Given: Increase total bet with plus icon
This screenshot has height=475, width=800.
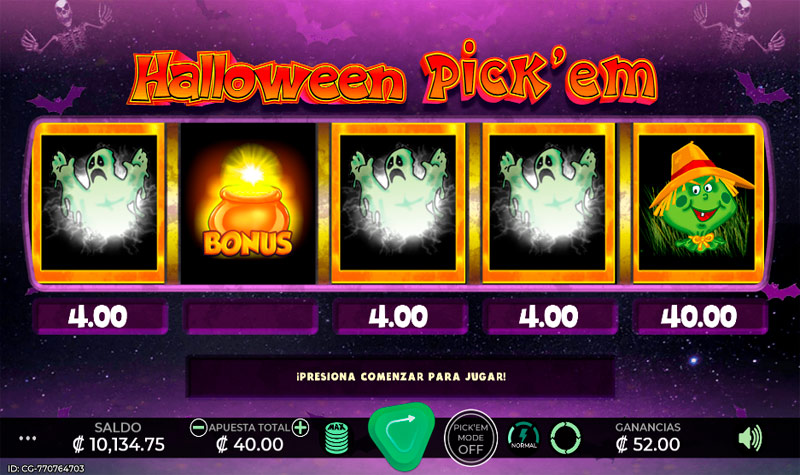Looking at the screenshot, I should [x=301, y=428].
